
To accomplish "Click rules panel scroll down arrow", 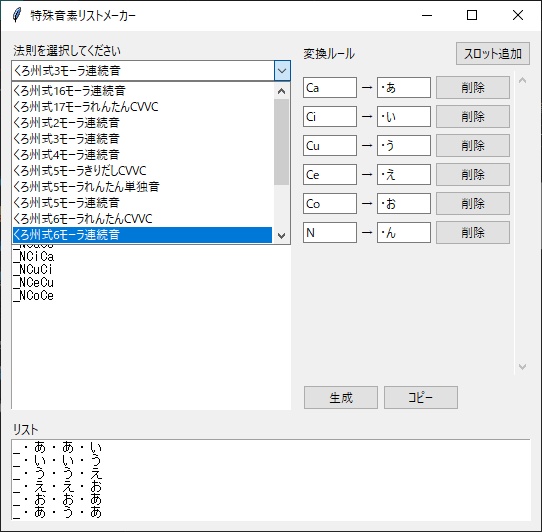I will (x=522, y=366).
